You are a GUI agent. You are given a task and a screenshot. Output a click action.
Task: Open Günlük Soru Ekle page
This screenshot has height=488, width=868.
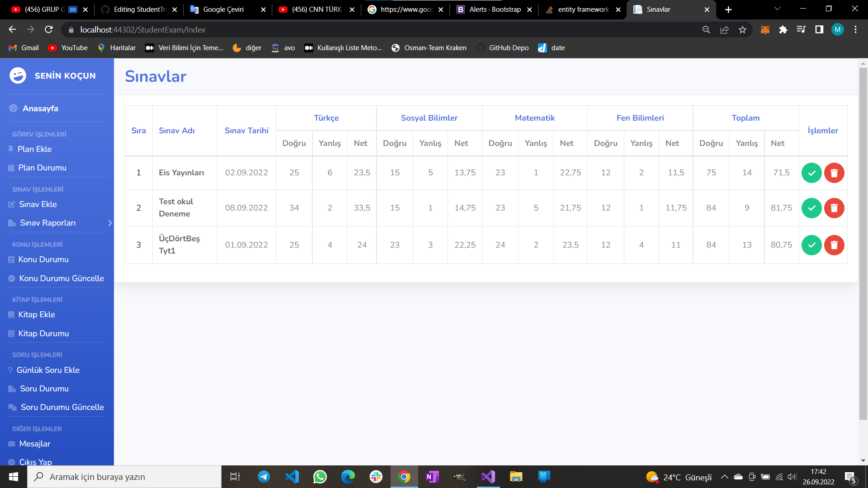(x=48, y=370)
